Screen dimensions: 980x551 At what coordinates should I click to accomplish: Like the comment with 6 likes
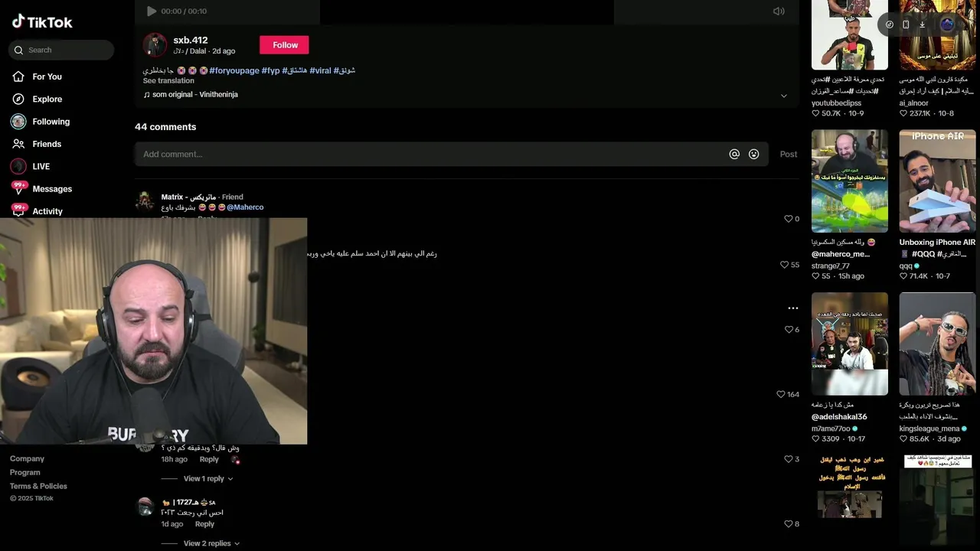[x=788, y=330]
